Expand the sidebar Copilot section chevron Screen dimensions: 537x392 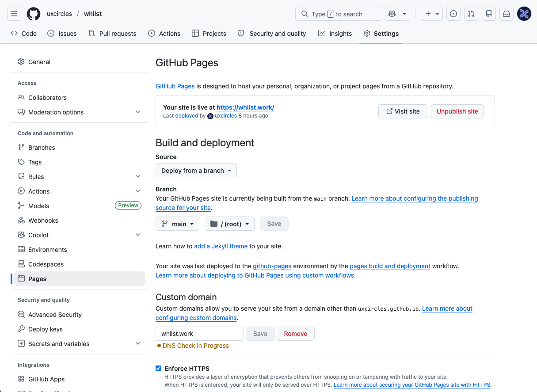point(138,235)
